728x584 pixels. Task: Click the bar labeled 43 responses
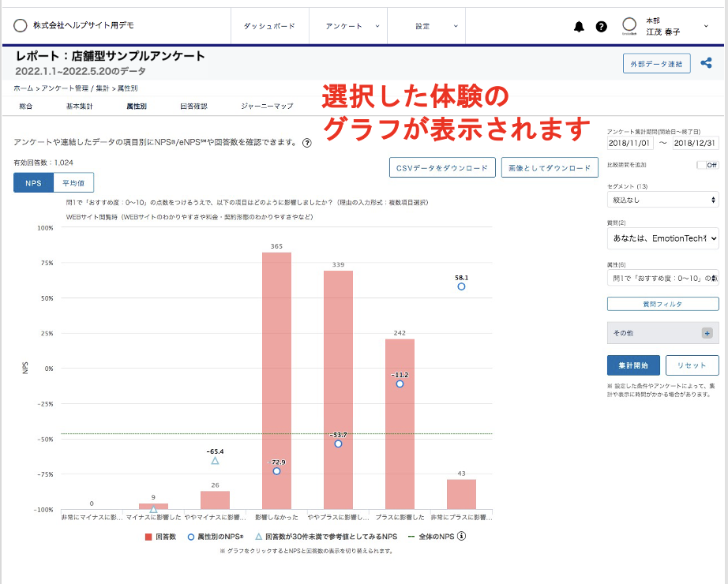[461, 494]
